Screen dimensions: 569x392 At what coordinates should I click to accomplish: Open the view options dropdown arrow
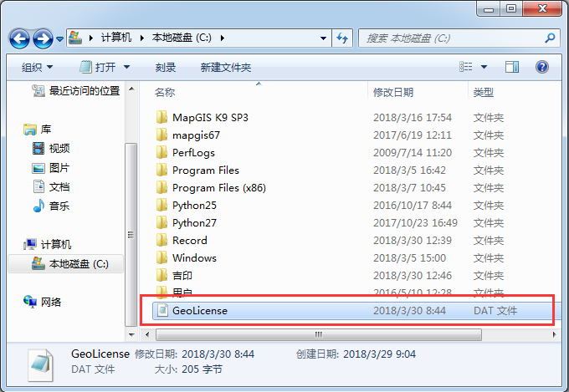tap(484, 67)
